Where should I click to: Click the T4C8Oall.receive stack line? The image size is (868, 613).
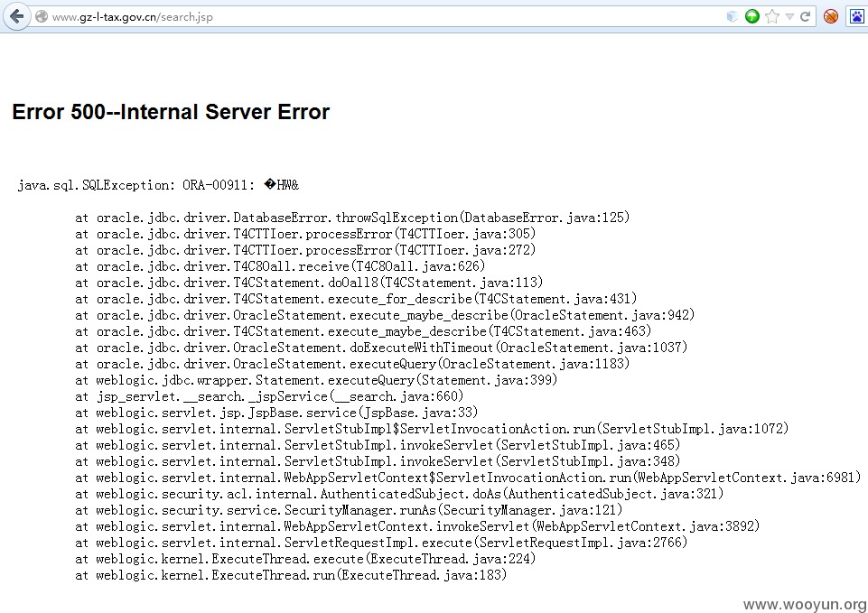tap(280, 266)
